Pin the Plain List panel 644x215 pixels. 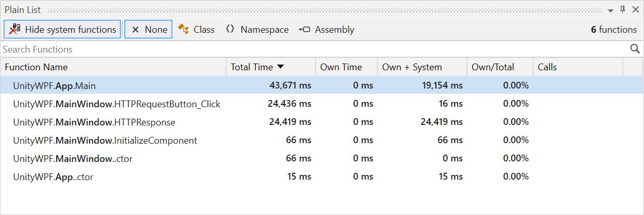623,10
